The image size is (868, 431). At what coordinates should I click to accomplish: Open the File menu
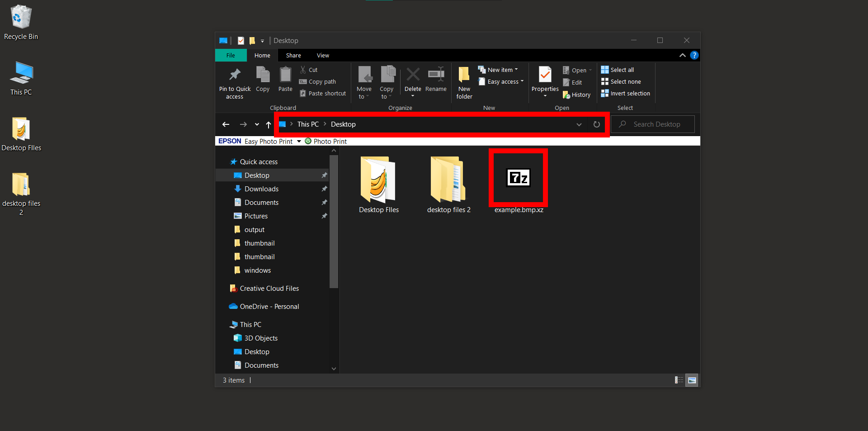click(x=231, y=55)
